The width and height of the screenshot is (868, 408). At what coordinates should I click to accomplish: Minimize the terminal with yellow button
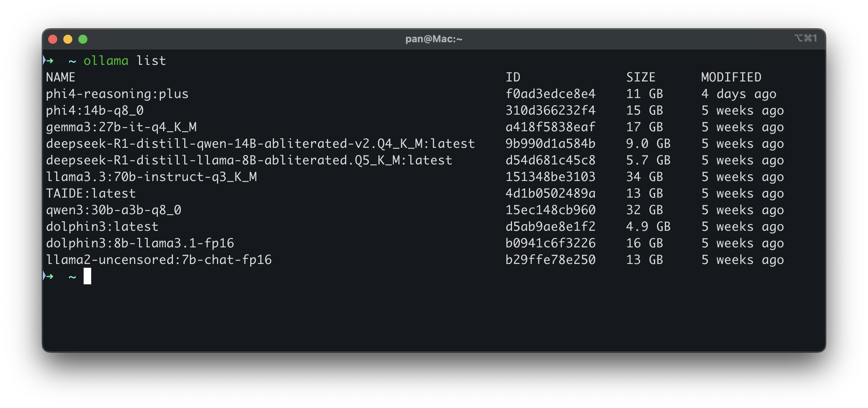pyautogui.click(x=68, y=39)
